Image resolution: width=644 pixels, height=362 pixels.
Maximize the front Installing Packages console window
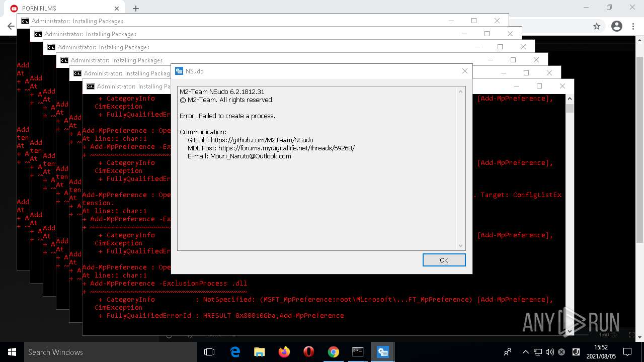[539, 86]
